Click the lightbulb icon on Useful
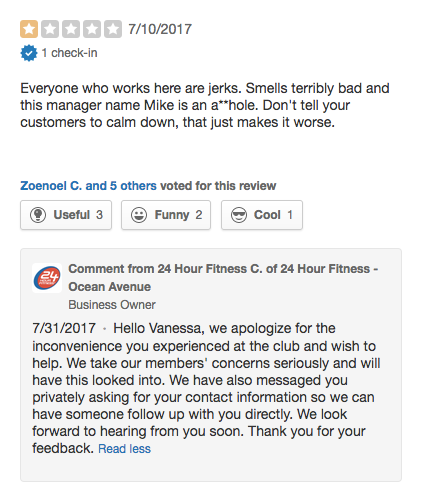The width and height of the screenshot is (422, 502). [38, 215]
